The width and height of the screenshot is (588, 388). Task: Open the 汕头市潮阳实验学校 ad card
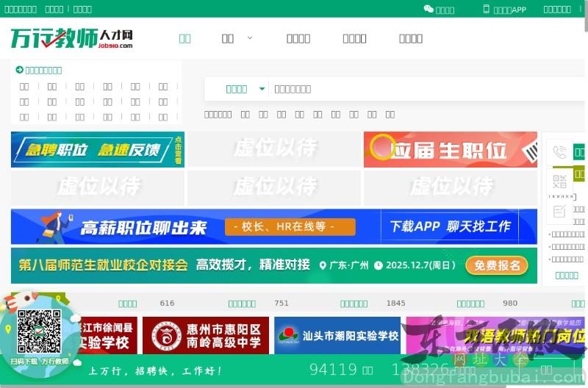tap(337, 335)
